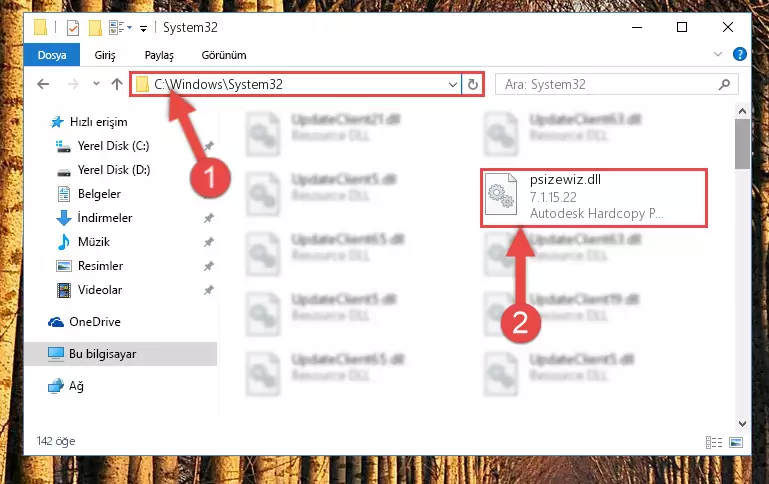Click the back navigation arrow
Screen dimensions: 769x484
tap(43, 84)
